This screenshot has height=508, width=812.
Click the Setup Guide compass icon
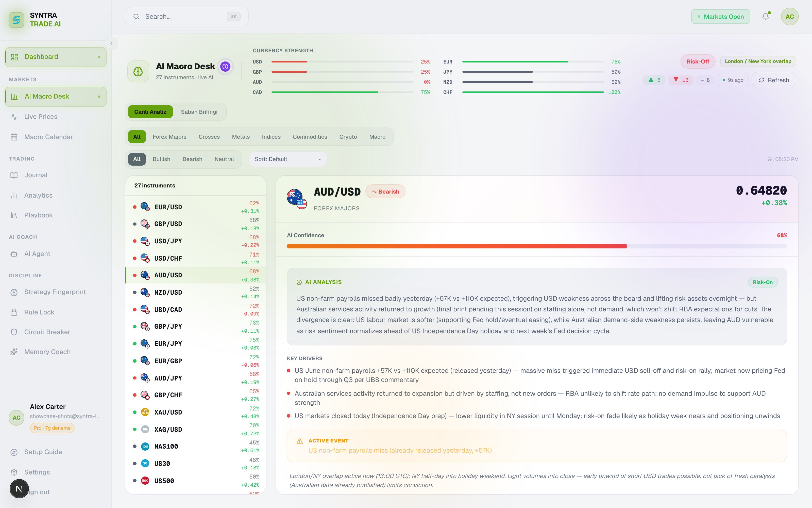(x=14, y=452)
